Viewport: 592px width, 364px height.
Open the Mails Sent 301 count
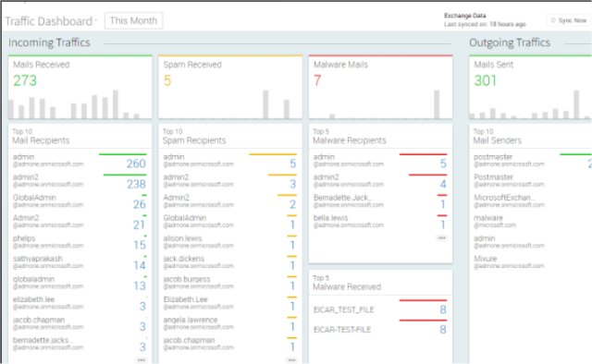click(x=485, y=80)
